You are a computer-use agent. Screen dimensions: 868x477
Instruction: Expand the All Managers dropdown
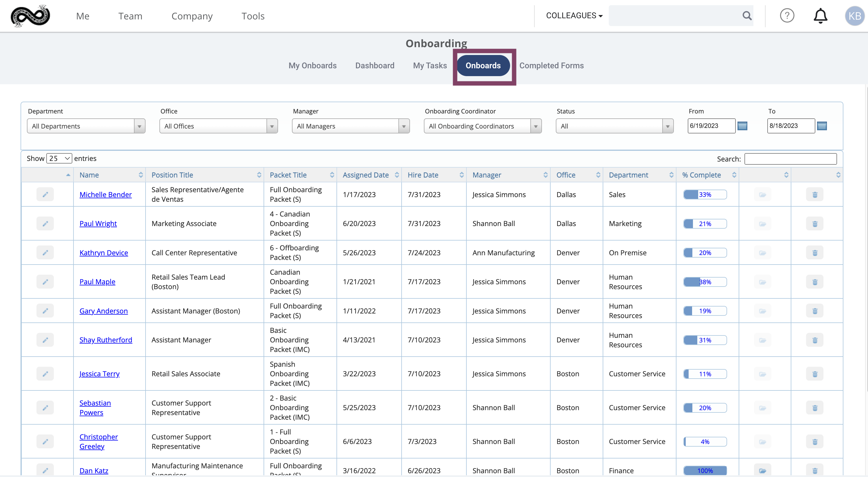click(351, 126)
